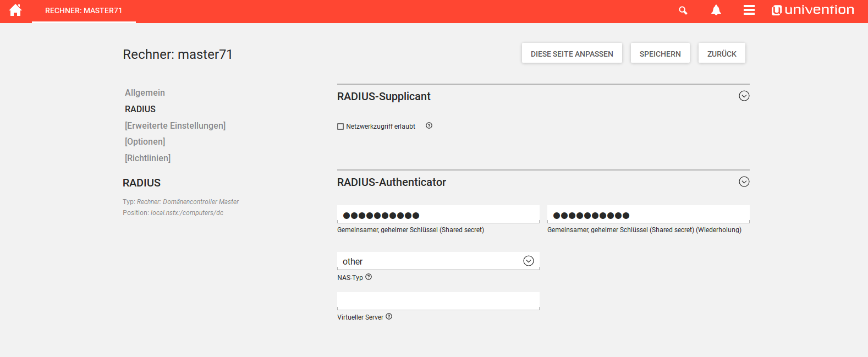Screen dimensions: 868x357
Task: Click the ZURÜCK button
Action: pos(722,54)
